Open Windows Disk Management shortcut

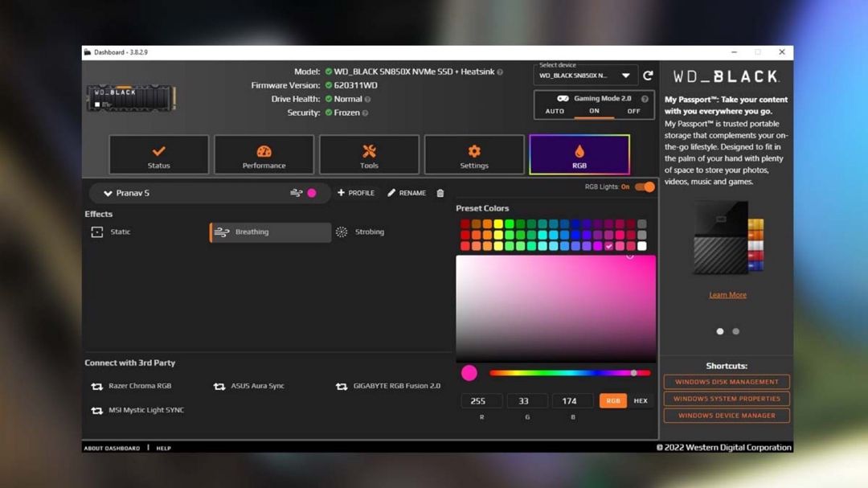click(727, 382)
